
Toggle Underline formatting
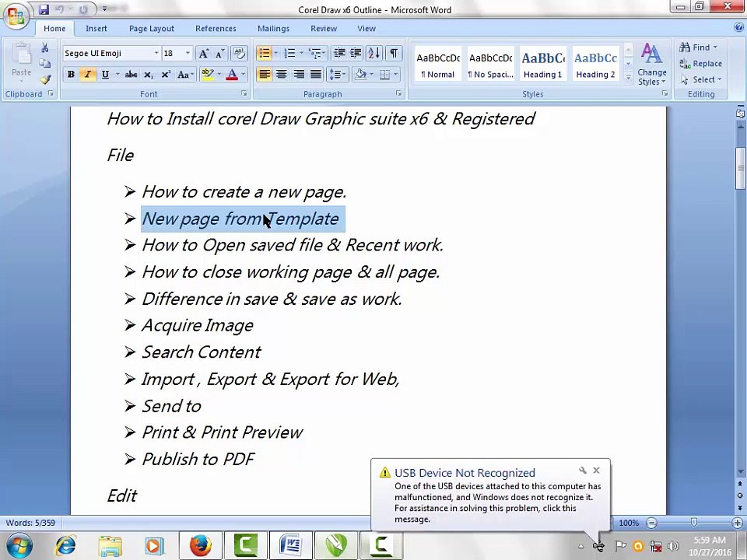pos(105,75)
